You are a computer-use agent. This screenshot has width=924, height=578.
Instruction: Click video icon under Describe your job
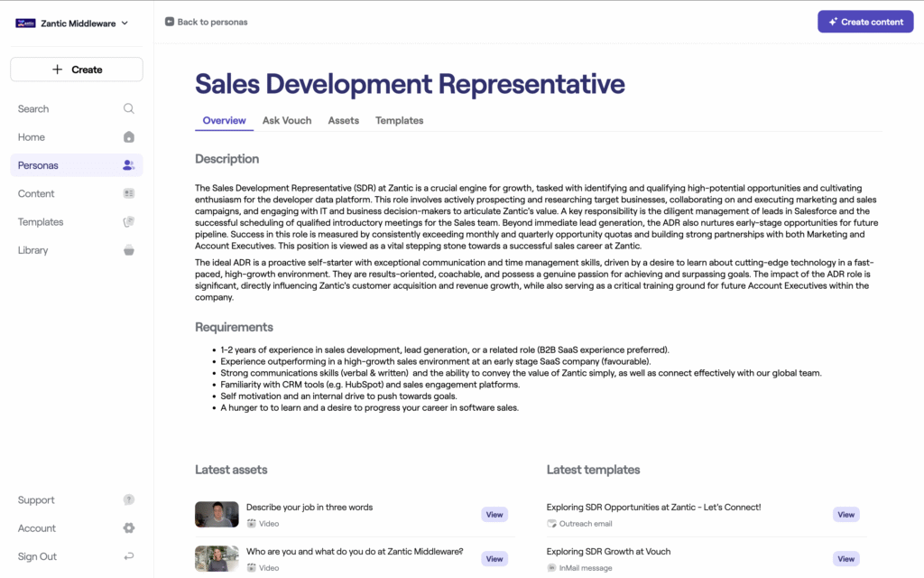(x=252, y=523)
